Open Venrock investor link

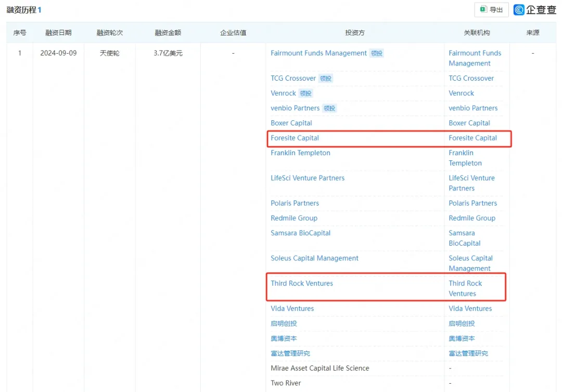click(x=283, y=93)
